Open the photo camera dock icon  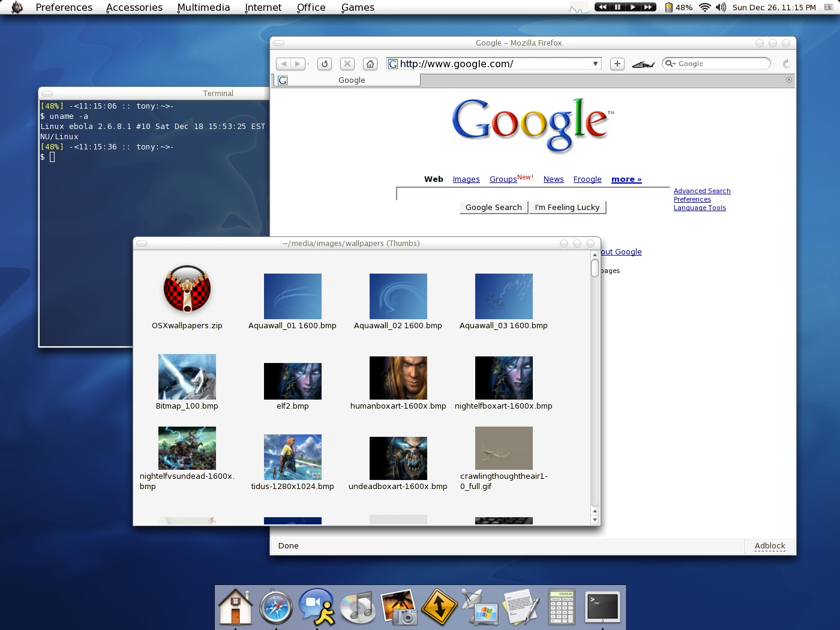click(x=400, y=607)
